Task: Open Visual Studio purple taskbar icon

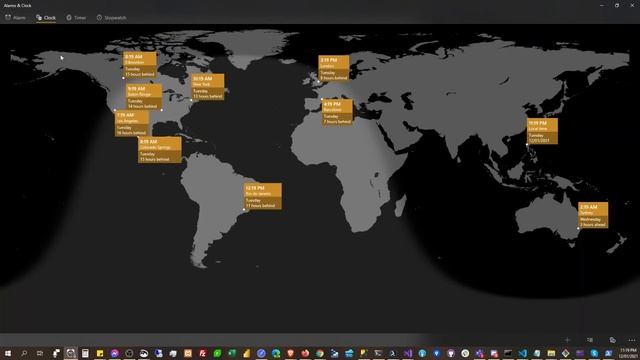Action: tap(408, 353)
